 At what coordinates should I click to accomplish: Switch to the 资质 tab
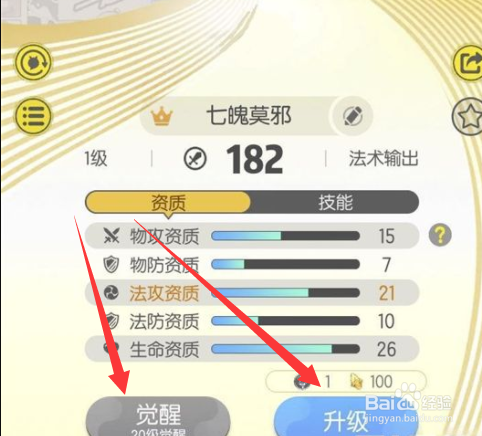point(168,202)
